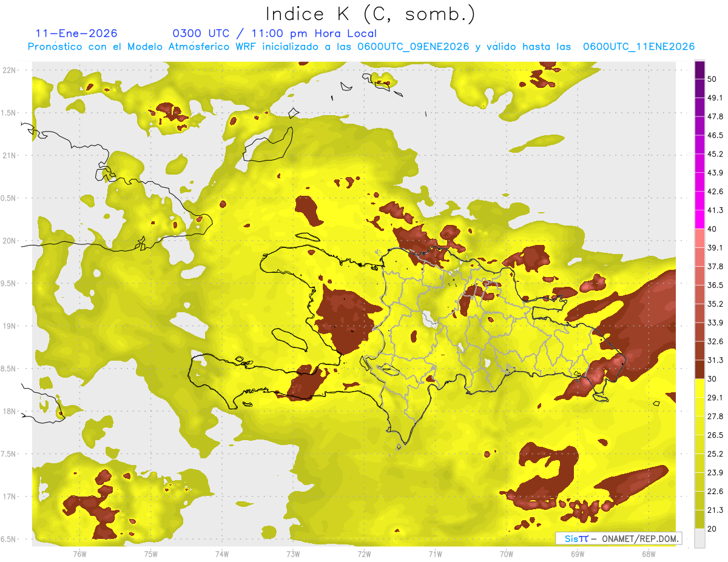The image size is (728, 562).
Task: Select the latitude label "21N"
Action: point(10,155)
